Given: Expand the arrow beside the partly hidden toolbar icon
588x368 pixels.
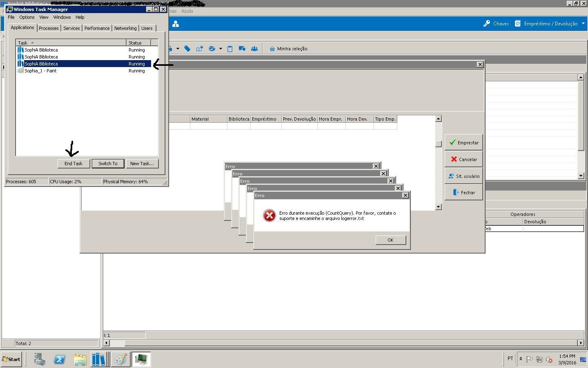Looking at the screenshot, I should [x=178, y=49].
